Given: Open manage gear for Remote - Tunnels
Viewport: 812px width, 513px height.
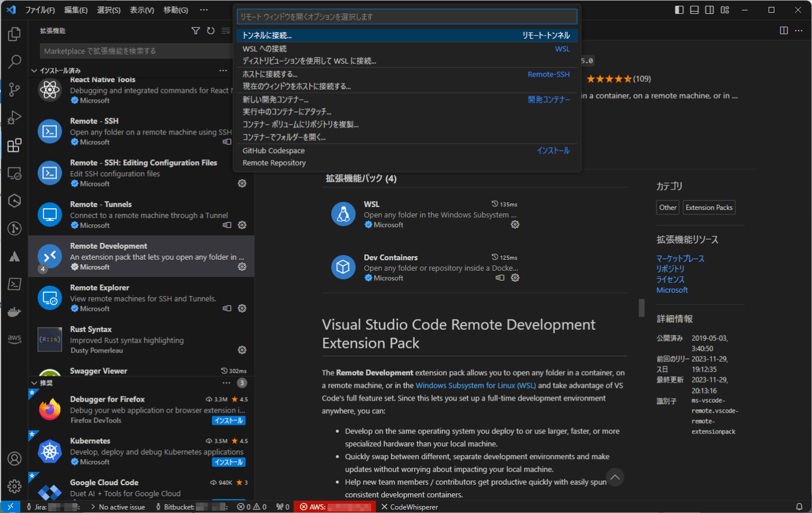Looking at the screenshot, I should coord(242,225).
